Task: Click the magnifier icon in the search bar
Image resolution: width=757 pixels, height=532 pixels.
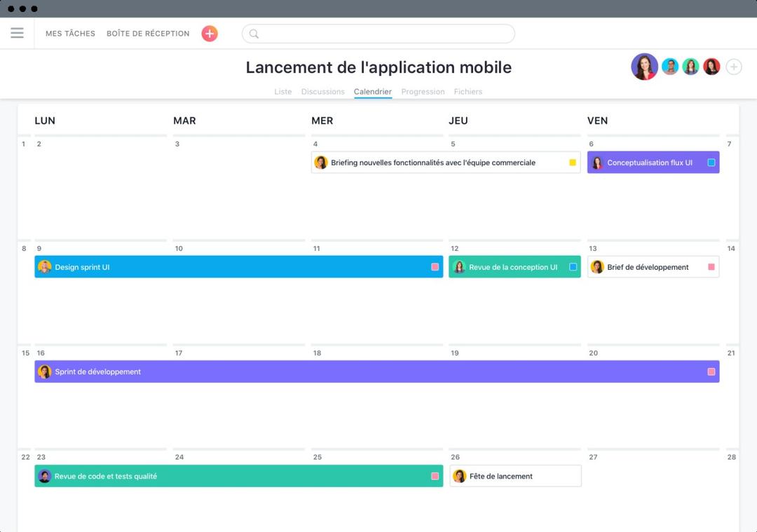Action: click(x=254, y=33)
